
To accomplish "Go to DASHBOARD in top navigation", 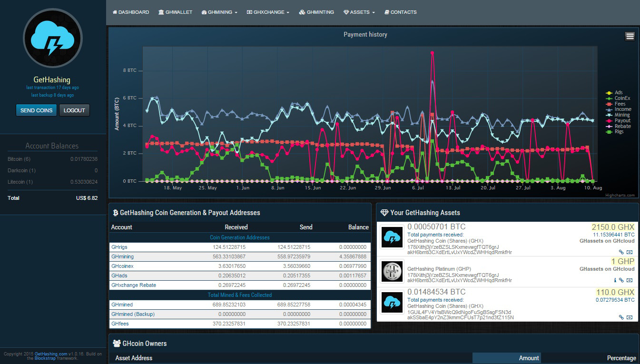I will pos(131,12).
